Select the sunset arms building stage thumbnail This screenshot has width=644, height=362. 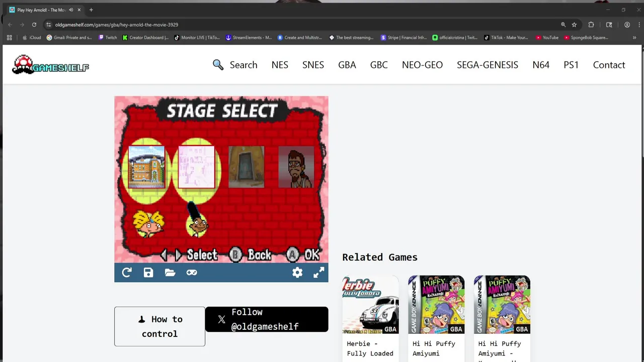[146, 167]
